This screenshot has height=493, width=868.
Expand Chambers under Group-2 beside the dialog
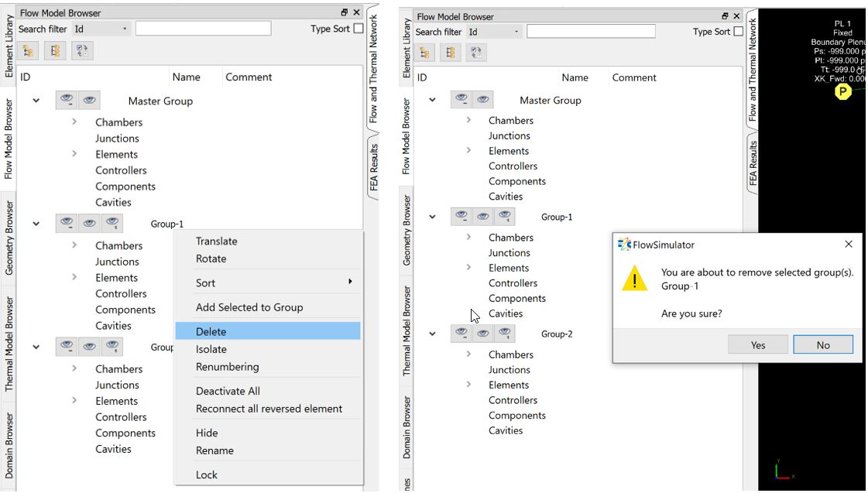point(468,354)
